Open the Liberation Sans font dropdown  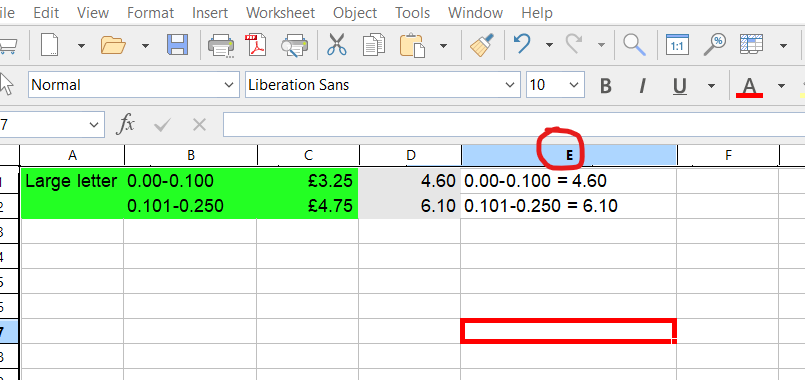pyautogui.click(x=509, y=85)
